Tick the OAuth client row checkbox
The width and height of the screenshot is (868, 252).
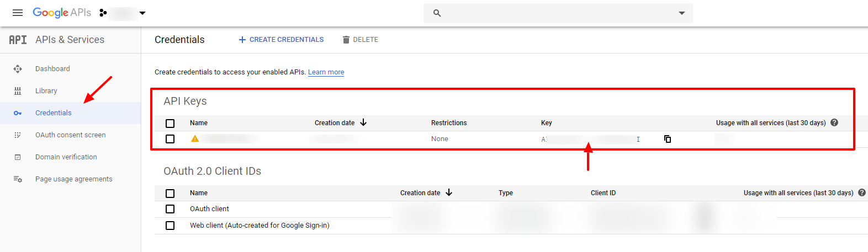coord(170,209)
